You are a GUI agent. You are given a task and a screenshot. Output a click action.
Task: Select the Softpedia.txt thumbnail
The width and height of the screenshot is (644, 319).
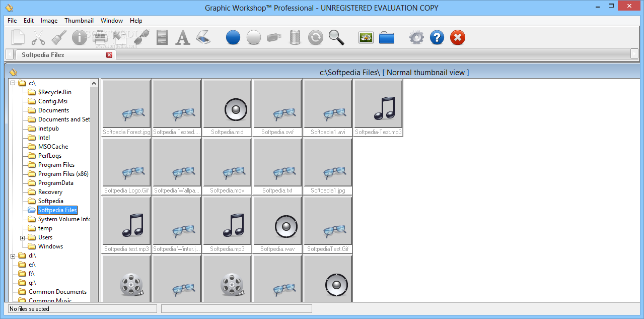pyautogui.click(x=277, y=166)
